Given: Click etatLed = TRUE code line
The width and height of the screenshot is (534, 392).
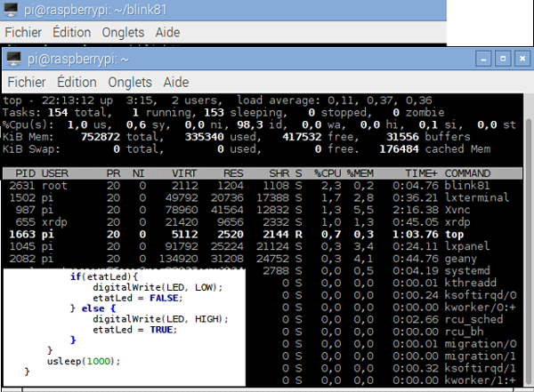Looking at the screenshot, I should pos(135,330).
